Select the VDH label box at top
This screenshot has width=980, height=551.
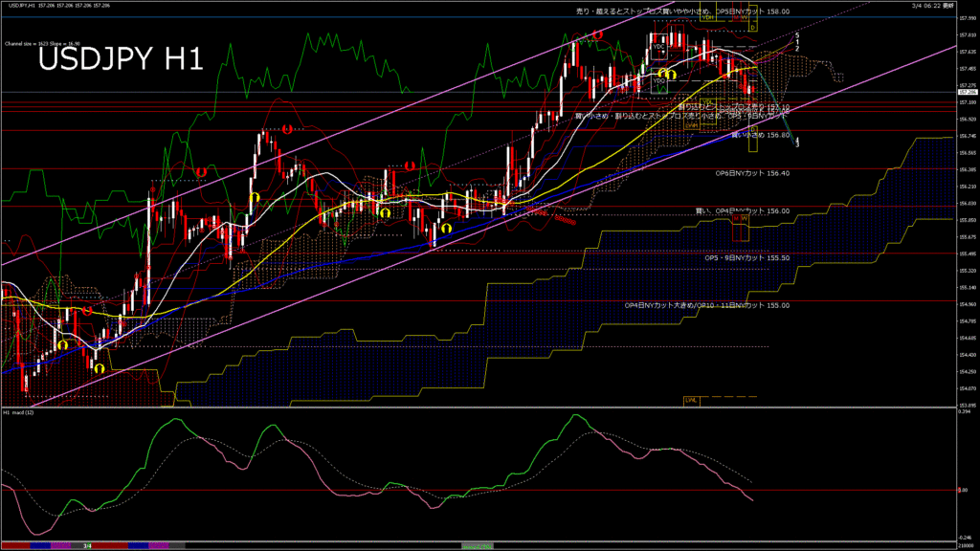click(708, 17)
